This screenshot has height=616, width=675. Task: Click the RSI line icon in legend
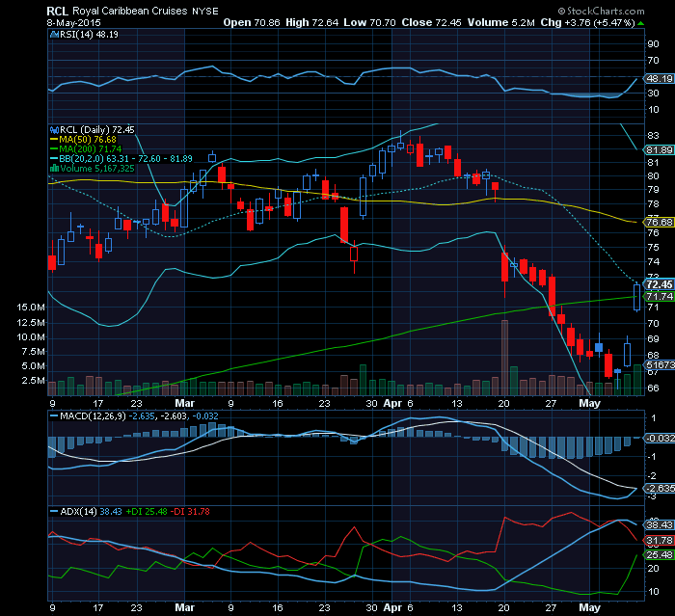click(x=54, y=35)
